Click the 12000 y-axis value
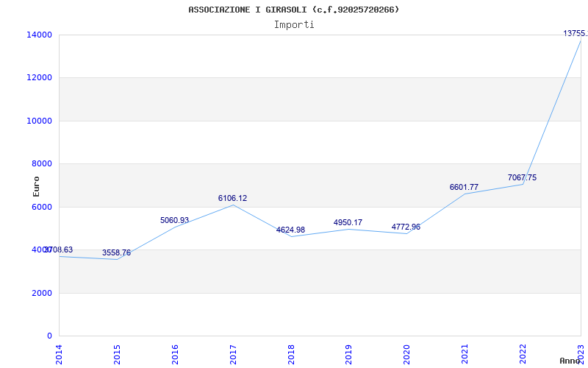588x368 pixels. point(39,78)
